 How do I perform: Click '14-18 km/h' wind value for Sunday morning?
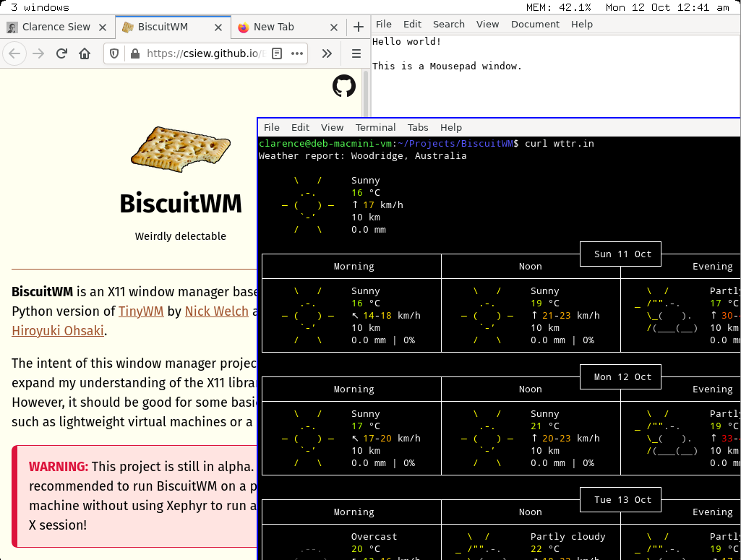point(392,316)
